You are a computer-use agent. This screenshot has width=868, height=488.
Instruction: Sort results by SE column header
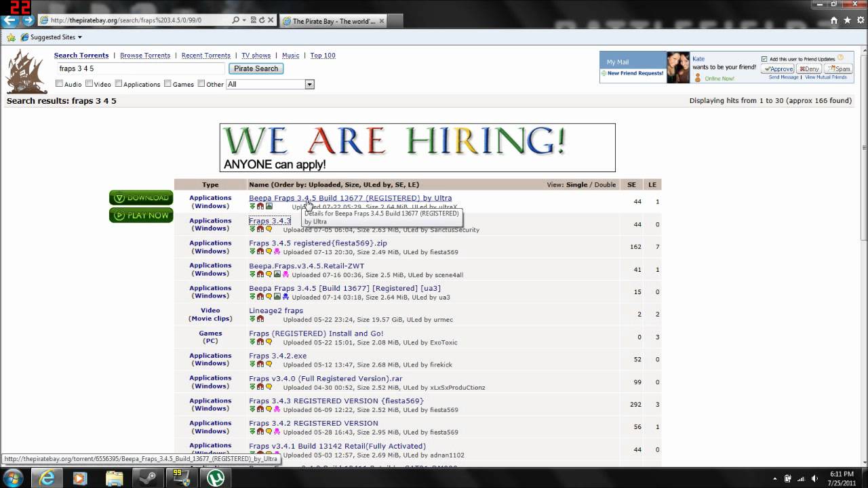click(631, 184)
